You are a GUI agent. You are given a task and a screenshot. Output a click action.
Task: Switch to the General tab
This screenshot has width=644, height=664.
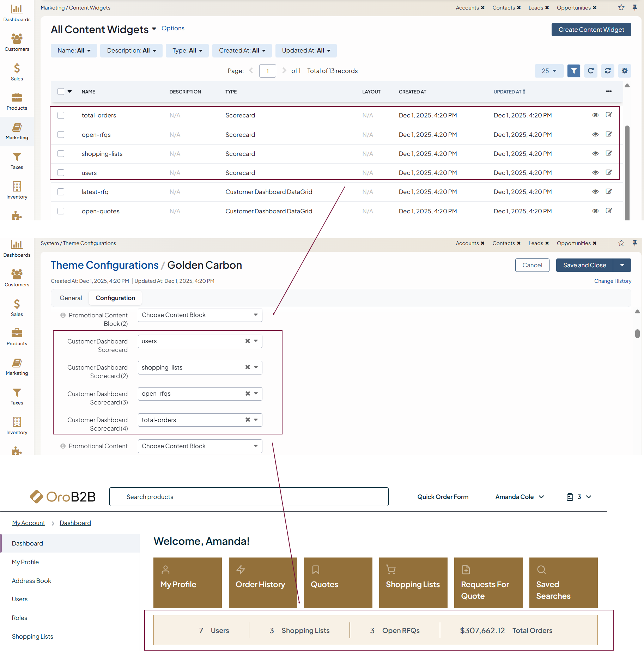71,298
